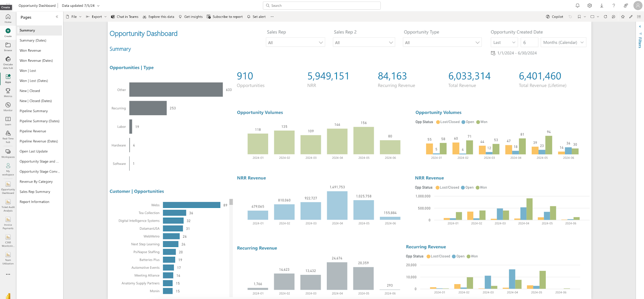Image resolution: width=644 pixels, height=299 pixels.
Task: Select the Pipeline Summary page
Action: point(39,111)
